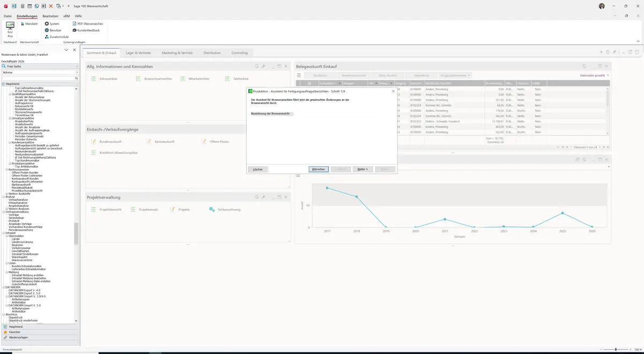Select Bankenauskunft in the tree

tap(22, 184)
